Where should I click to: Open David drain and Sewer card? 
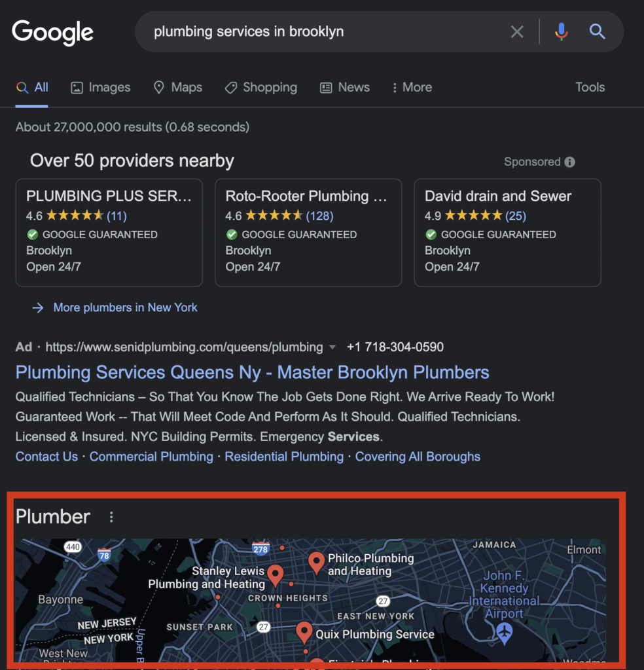tap(507, 232)
